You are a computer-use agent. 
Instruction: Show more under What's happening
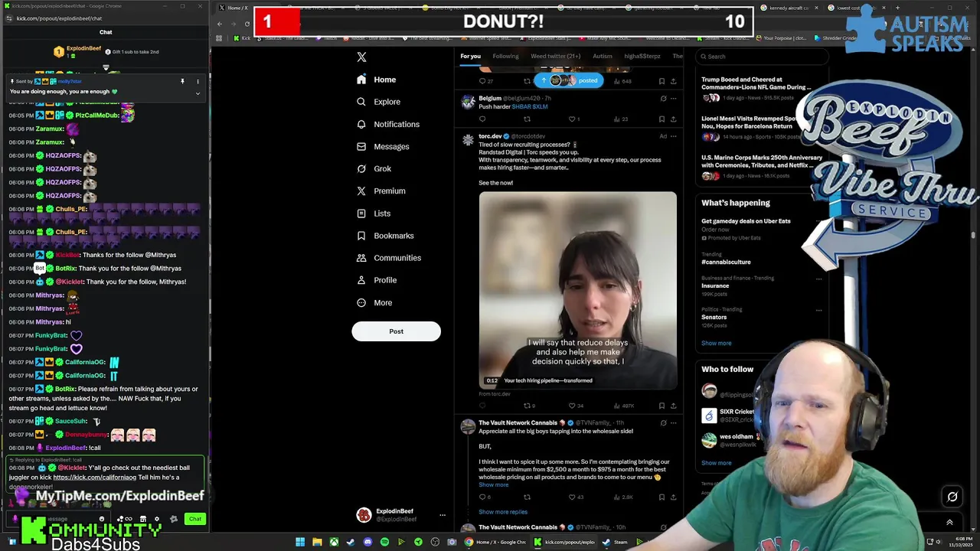point(716,343)
